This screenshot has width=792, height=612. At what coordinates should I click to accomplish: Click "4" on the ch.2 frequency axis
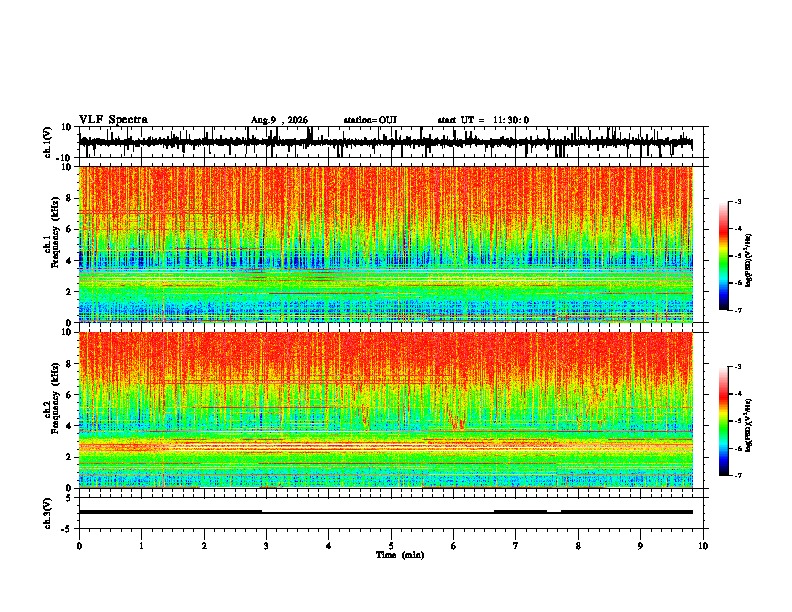(x=69, y=426)
